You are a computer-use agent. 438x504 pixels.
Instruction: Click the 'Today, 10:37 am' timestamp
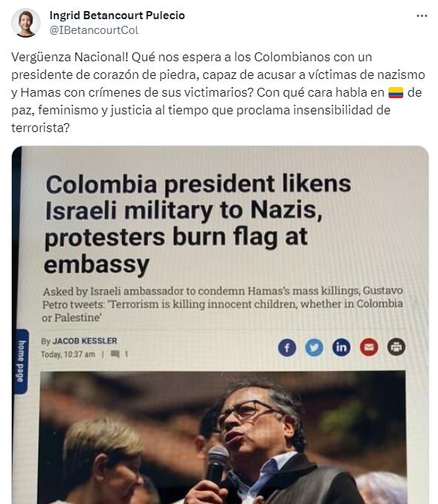click(x=68, y=354)
